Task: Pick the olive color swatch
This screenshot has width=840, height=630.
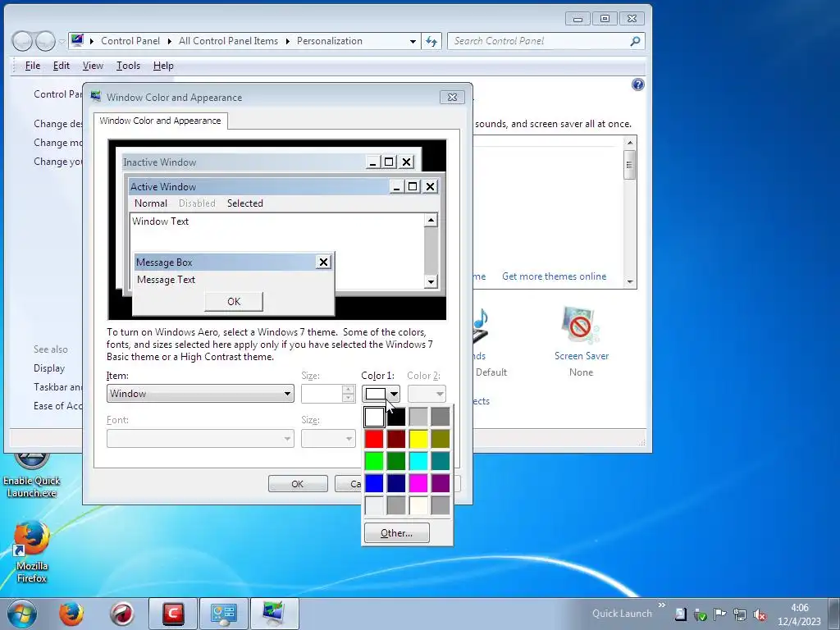Action: (441, 439)
